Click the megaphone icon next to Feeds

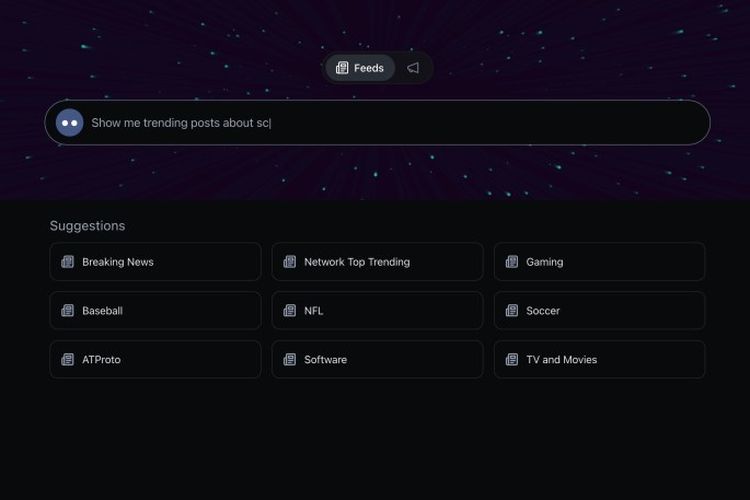click(x=413, y=68)
